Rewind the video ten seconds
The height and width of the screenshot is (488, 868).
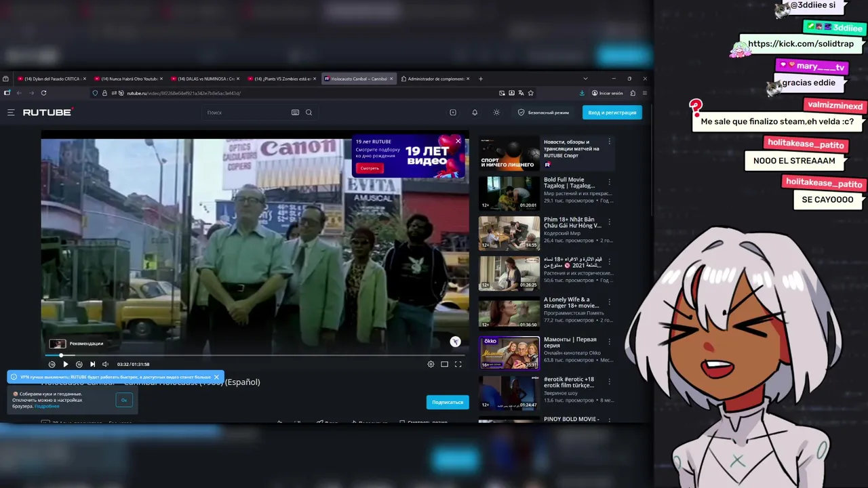point(52,364)
